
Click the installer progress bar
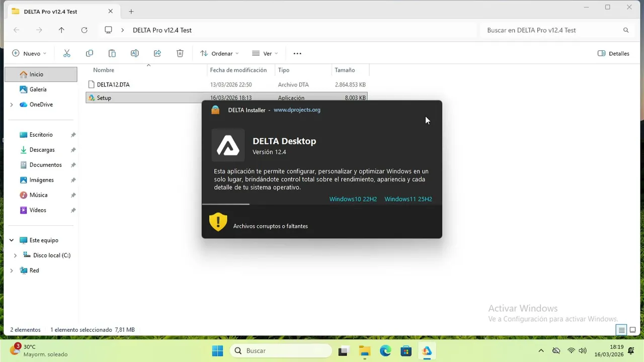(x=322, y=204)
